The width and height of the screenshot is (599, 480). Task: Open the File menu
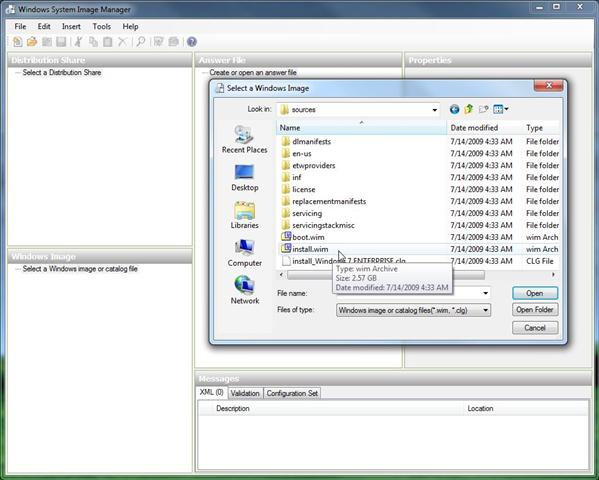[20, 26]
